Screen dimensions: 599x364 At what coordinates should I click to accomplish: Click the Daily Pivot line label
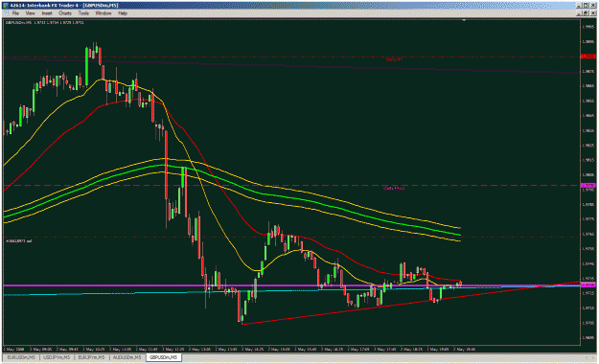tap(394, 188)
